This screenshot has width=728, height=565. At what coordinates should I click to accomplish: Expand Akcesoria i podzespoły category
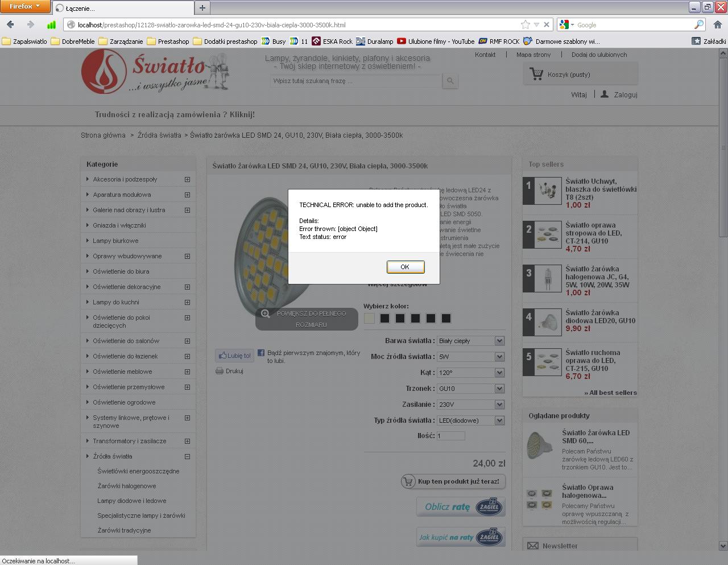[x=187, y=180]
